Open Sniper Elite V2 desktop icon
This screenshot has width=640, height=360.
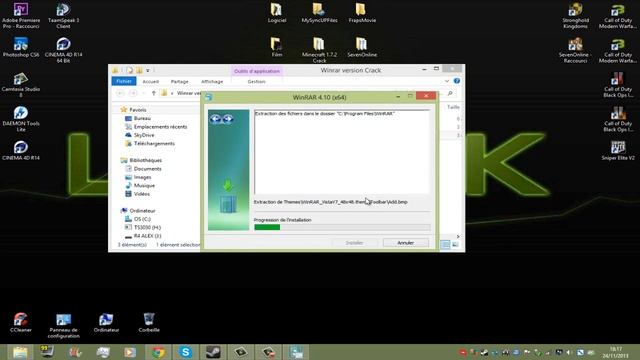click(618, 150)
